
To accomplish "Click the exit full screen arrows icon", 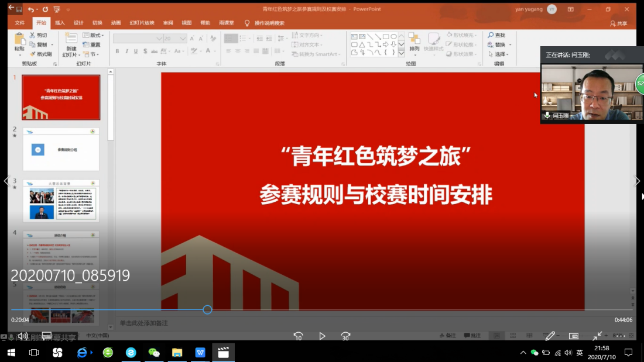I will (597, 336).
